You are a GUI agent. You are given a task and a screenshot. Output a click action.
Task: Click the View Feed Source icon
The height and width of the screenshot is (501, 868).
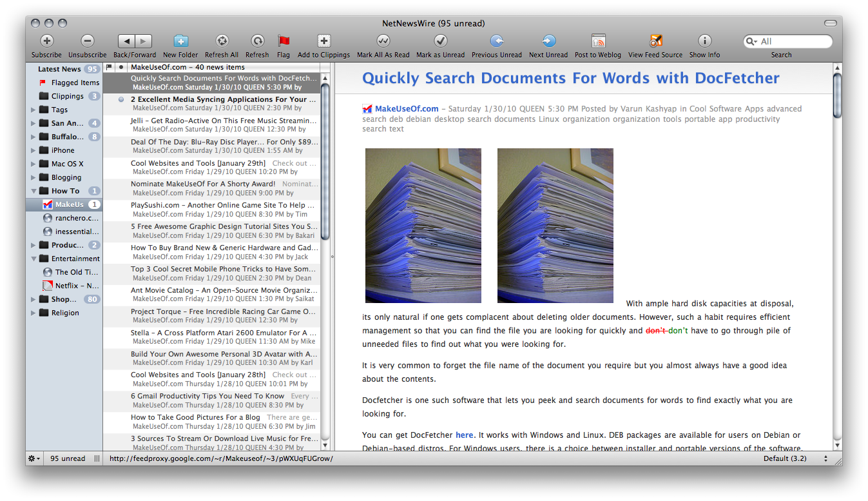coord(655,41)
